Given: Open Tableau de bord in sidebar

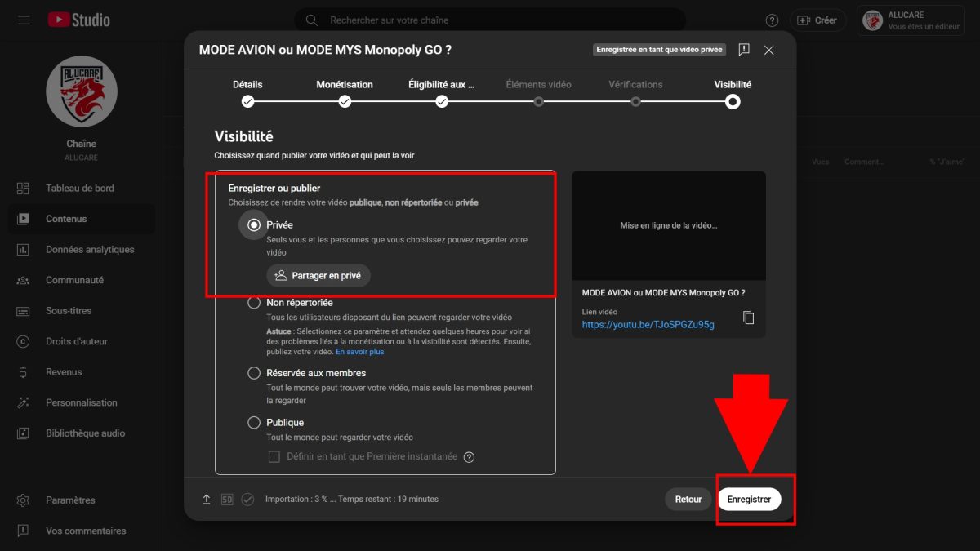Looking at the screenshot, I should [82, 189].
